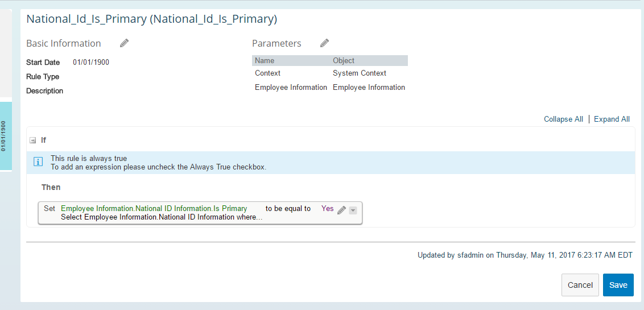Viewport: 644px width, 310px height.
Task: Select the 01/01/1900 version tab on the left
Action: click(6, 136)
